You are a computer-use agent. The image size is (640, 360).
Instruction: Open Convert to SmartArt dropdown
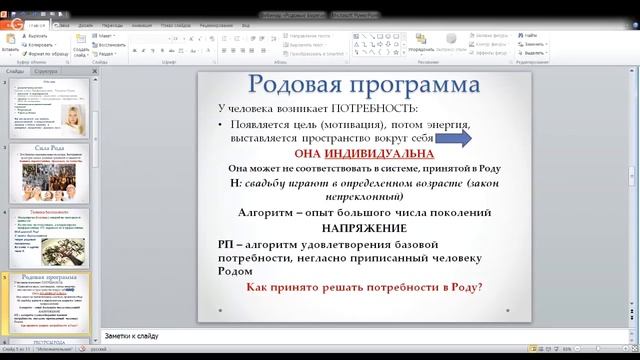tap(313, 54)
